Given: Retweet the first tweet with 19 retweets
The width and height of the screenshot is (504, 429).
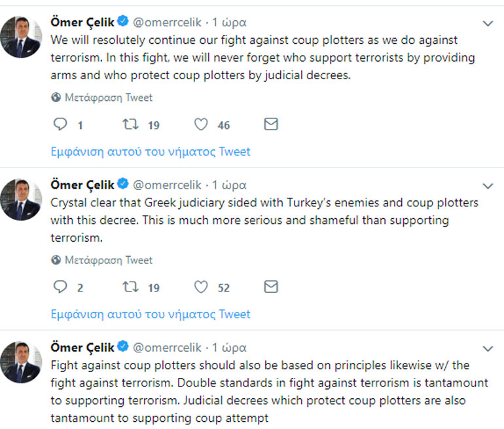Looking at the screenshot, I should (131, 124).
